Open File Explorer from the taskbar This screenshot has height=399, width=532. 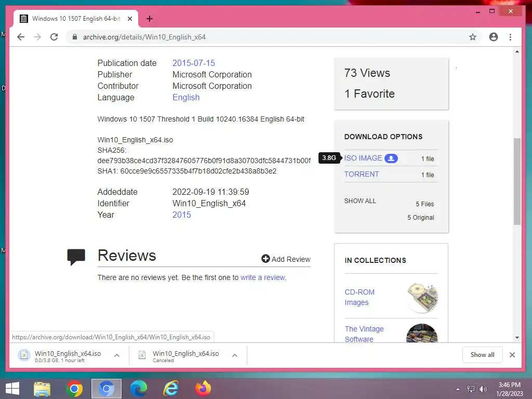point(42,389)
